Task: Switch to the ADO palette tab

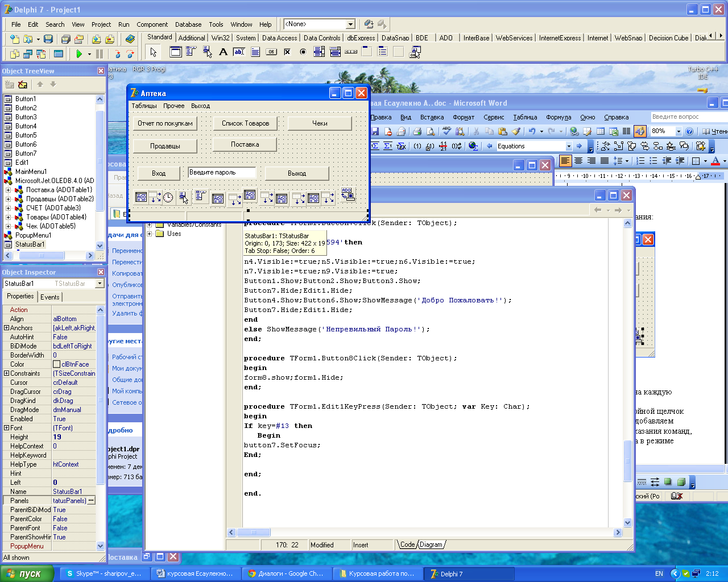Action: pos(446,38)
